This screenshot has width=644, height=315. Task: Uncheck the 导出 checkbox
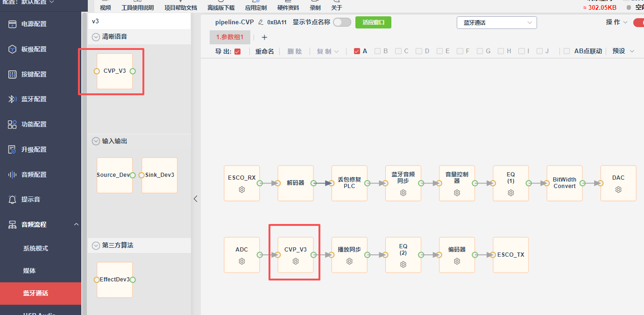pos(237,51)
